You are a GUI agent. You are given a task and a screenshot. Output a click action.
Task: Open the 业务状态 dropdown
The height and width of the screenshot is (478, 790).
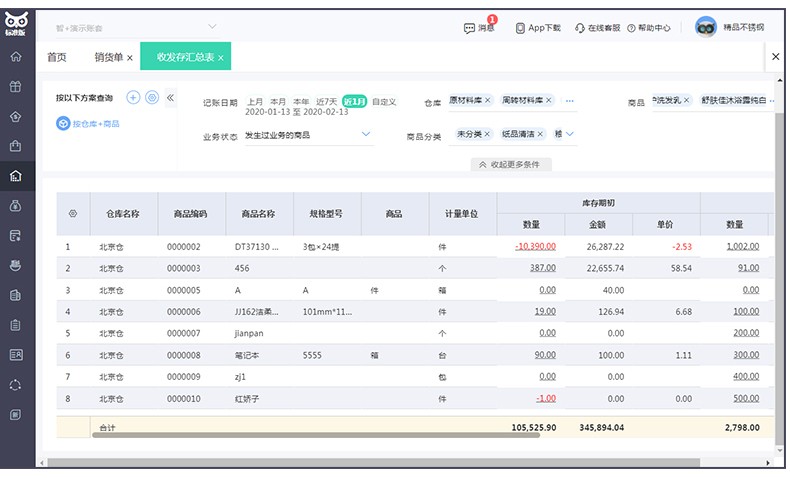[x=308, y=135]
